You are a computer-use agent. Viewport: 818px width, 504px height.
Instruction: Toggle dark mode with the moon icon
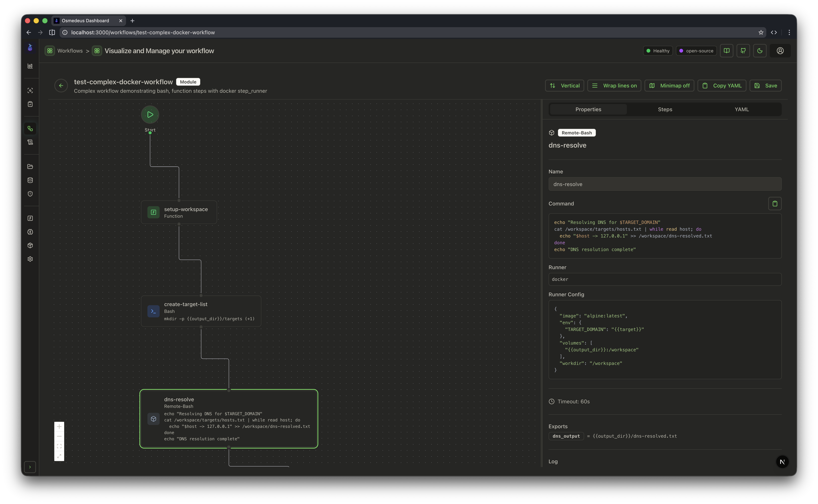coord(760,51)
